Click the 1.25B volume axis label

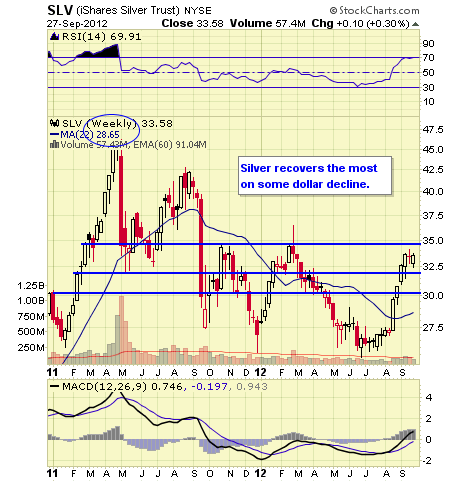tap(31, 285)
